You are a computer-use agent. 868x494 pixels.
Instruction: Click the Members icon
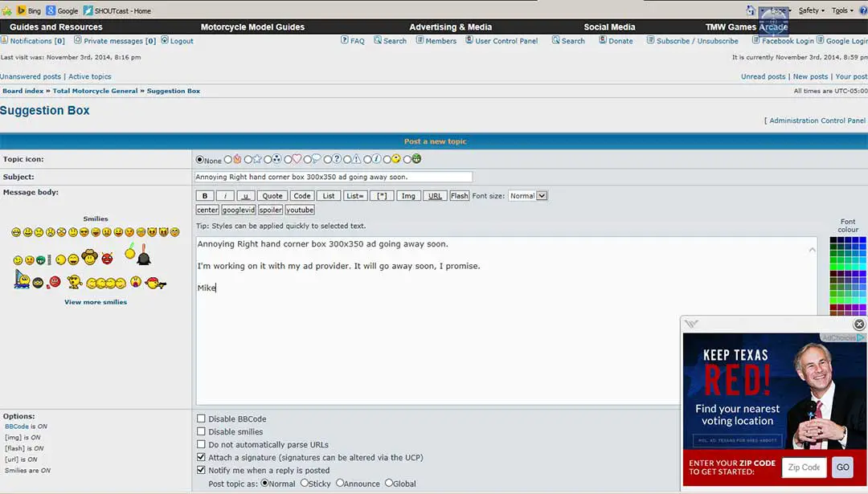pos(420,40)
